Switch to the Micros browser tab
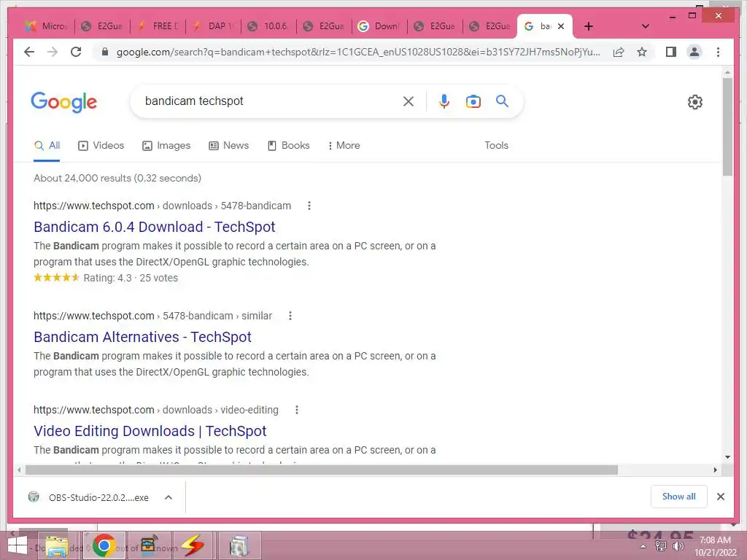The image size is (747, 560). [x=47, y=26]
